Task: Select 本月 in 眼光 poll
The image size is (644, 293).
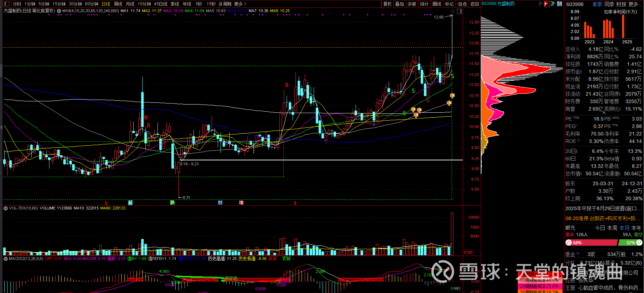Action: 624,228
